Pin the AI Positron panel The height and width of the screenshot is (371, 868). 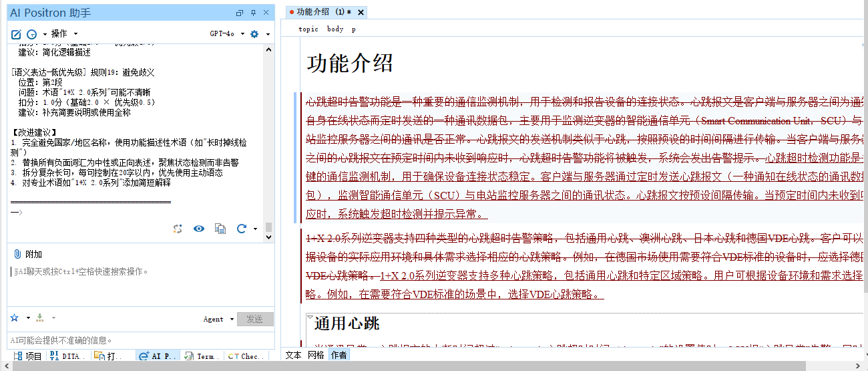tap(253, 13)
